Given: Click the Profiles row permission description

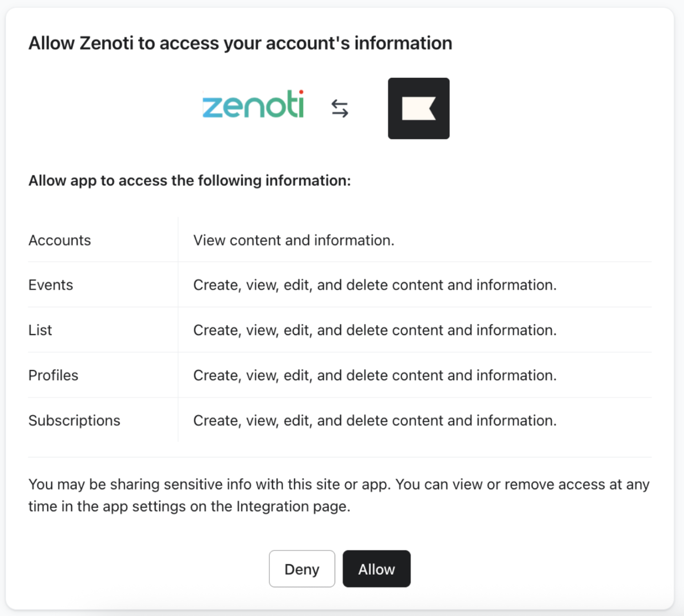Looking at the screenshot, I should click(x=375, y=376).
